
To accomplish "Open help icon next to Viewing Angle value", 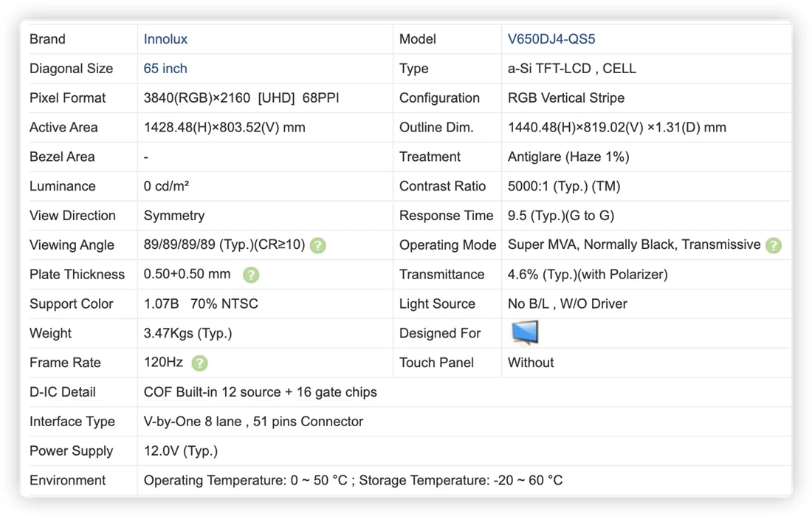I will coord(317,245).
